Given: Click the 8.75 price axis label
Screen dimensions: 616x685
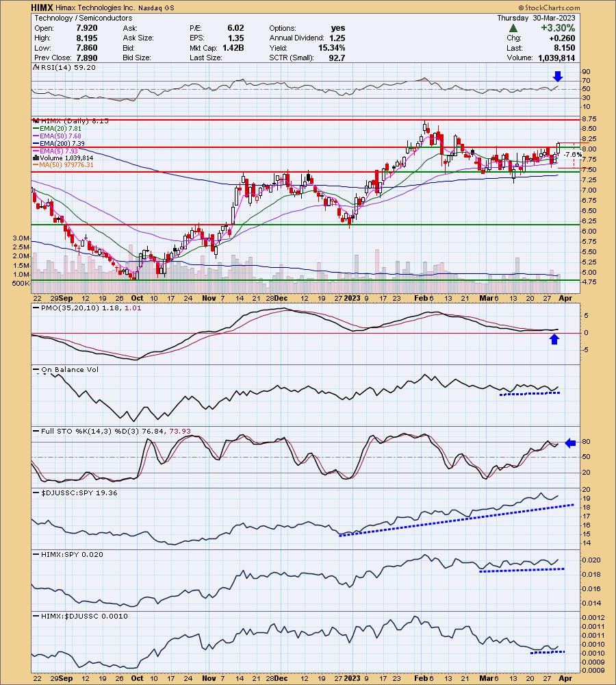Looking at the screenshot, I should click(589, 119).
